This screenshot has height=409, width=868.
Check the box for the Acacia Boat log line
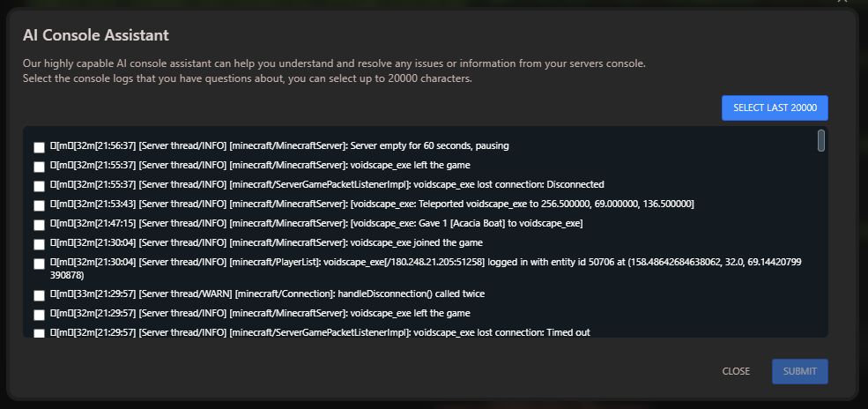click(40, 225)
